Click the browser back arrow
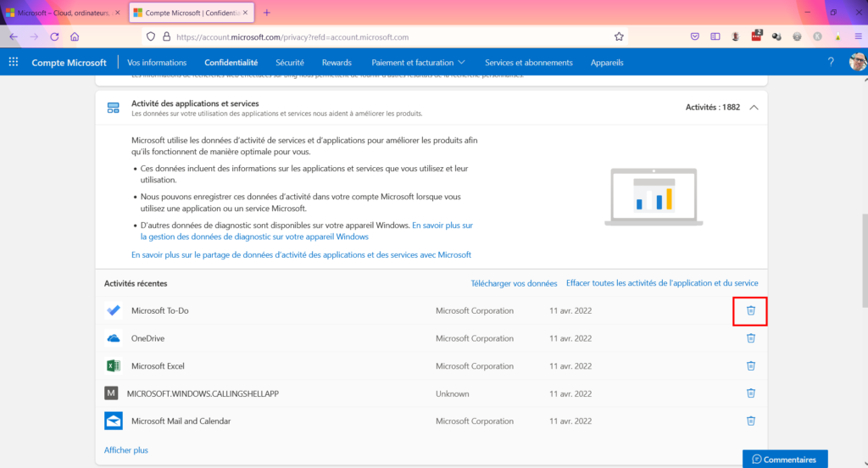The image size is (868, 468). click(x=14, y=37)
